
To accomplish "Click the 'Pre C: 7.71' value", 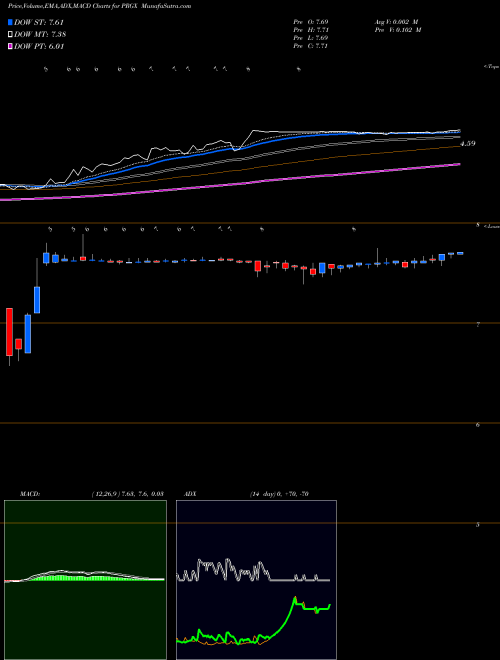I will point(311,46).
